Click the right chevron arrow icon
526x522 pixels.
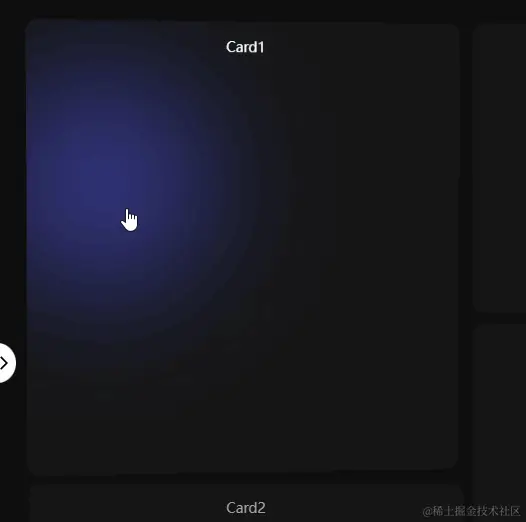coord(4,363)
